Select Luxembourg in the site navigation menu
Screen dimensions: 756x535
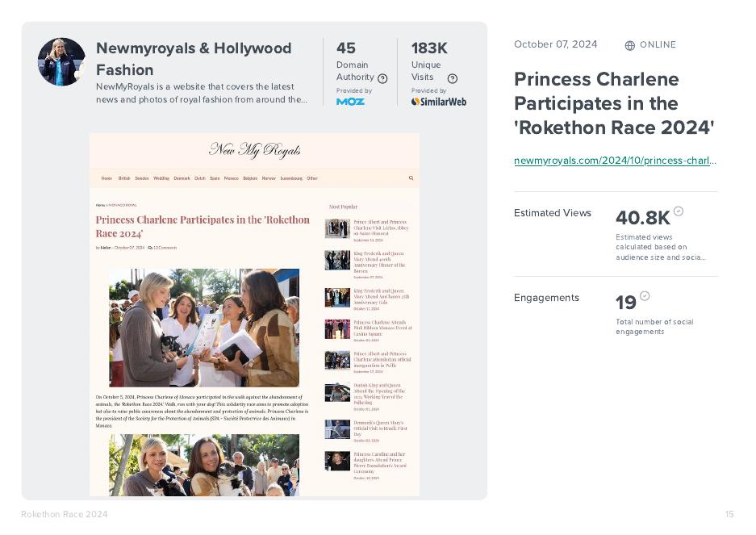pyautogui.click(x=291, y=178)
